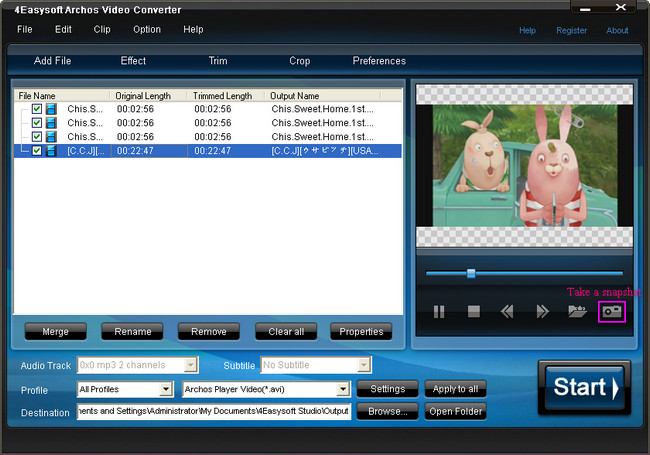Open the Clip menu
The width and height of the screenshot is (650, 455).
pyautogui.click(x=102, y=29)
